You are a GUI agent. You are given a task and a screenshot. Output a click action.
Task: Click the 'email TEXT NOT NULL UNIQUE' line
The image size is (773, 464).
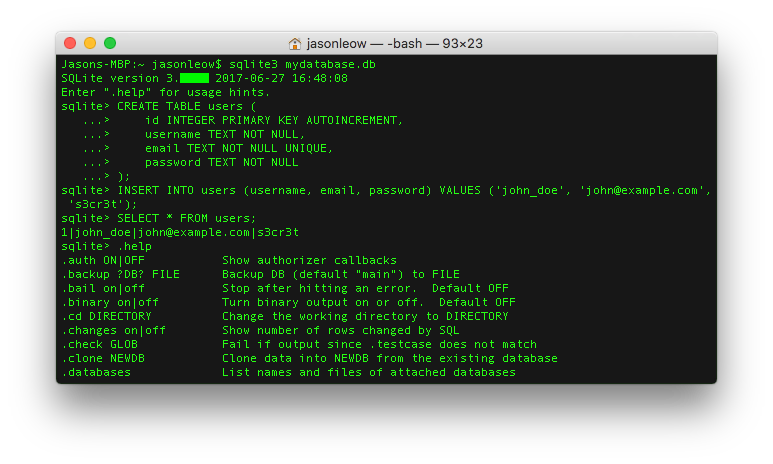pyautogui.click(x=239, y=148)
